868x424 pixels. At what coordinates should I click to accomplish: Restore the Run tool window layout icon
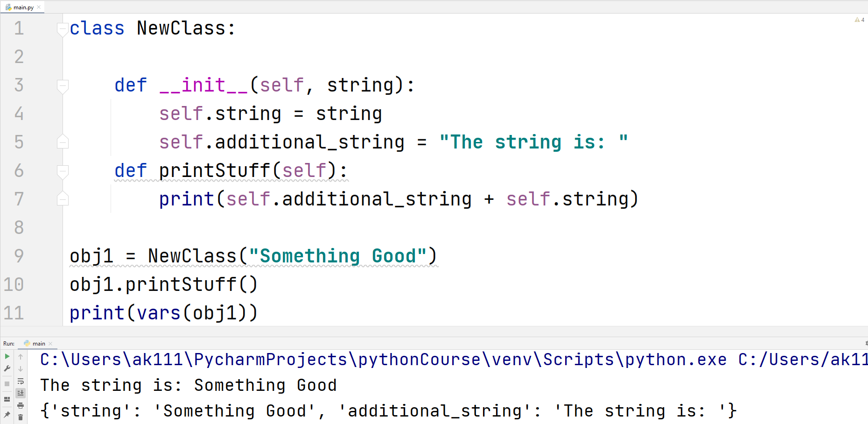7,398
